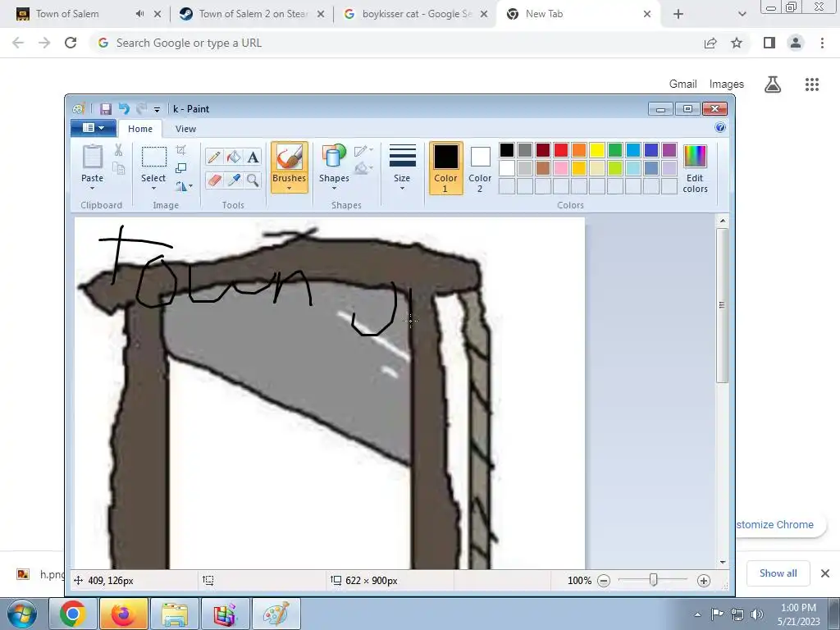Switch to boykisser cat Google Search tab
This screenshot has height=630, width=840.
click(415, 14)
